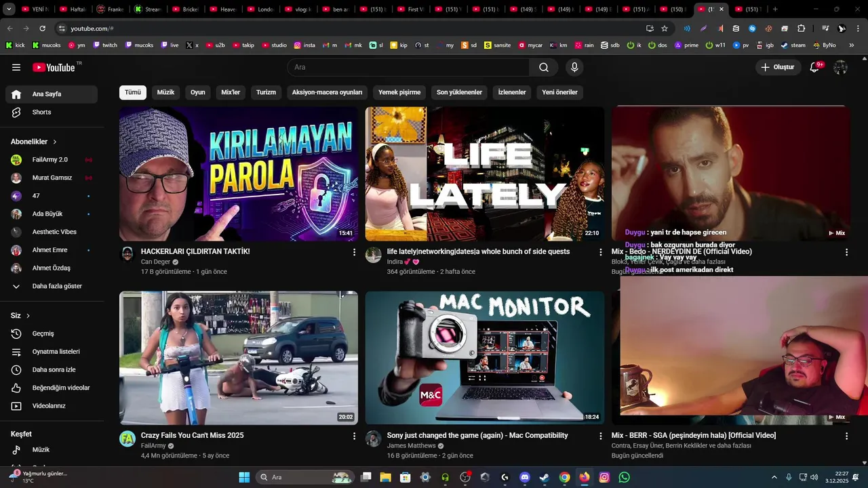868x488 pixels.
Task: Open Aesthetic Vibes subscription channel
Action: click(52, 232)
